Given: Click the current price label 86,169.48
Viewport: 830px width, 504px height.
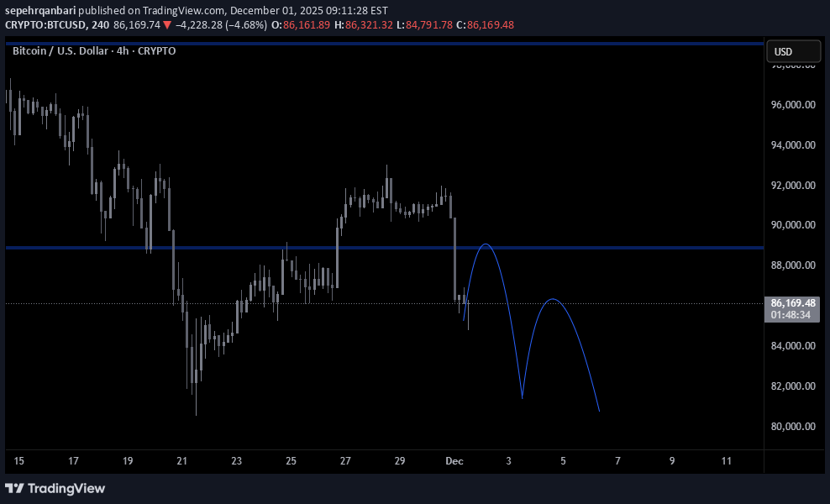Looking at the screenshot, I should [792, 302].
